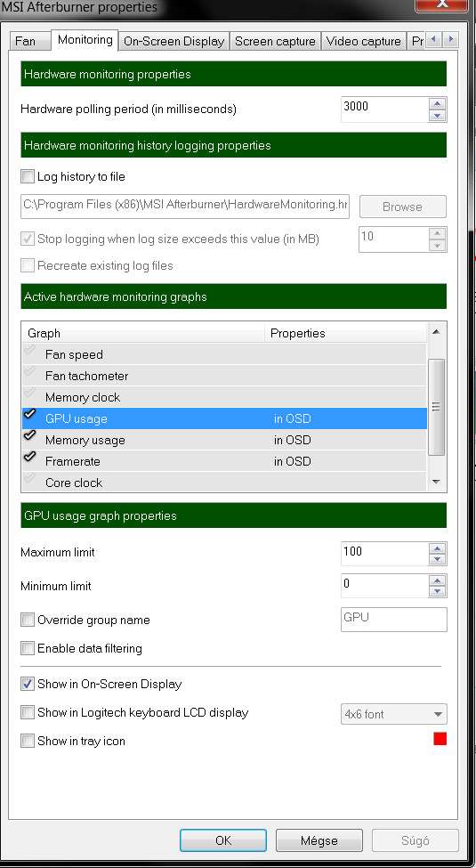
Task: Enable Override group name checkbox
Action: pos(27,620)
